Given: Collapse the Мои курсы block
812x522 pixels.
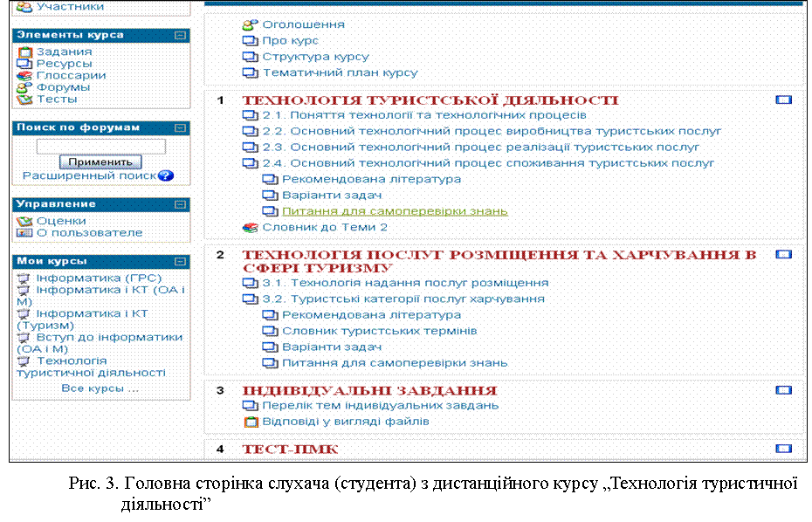Looking at the screenshot, I should click(x=180, y=262).
